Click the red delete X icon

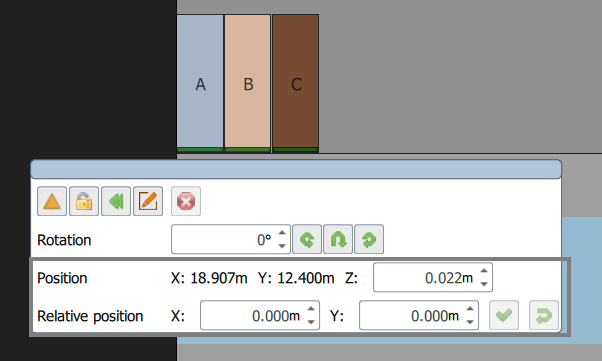[x=186, y=201]
